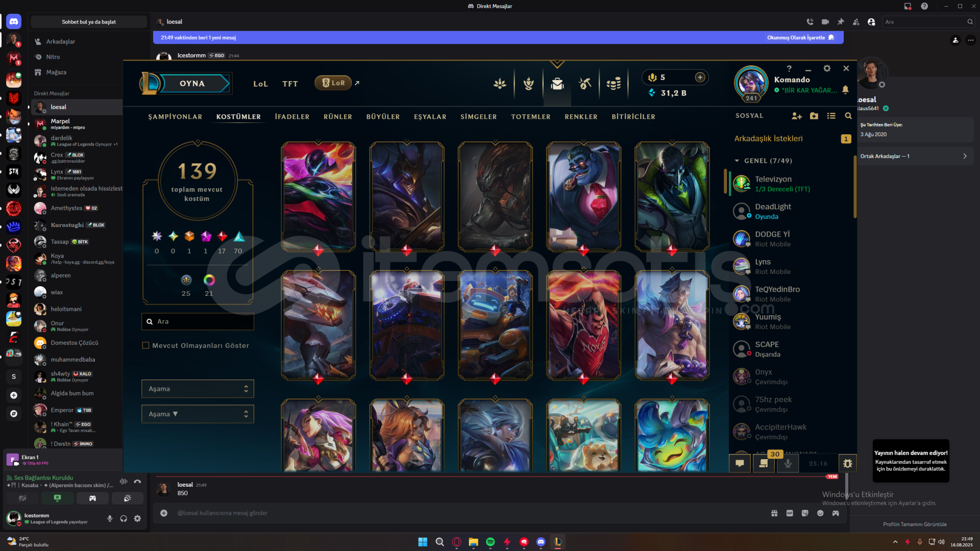Click more options three dots in profile panel
The image size is (980, 551).
coord(971,40)
